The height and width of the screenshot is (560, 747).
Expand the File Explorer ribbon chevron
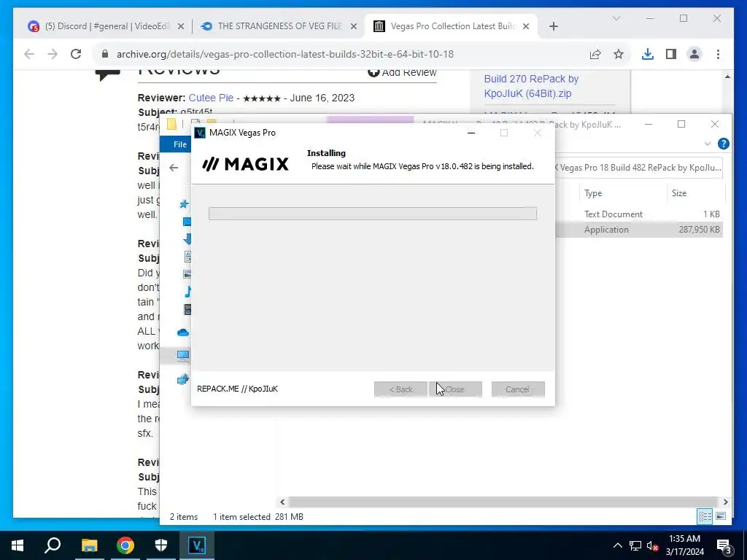coord(708,144)
